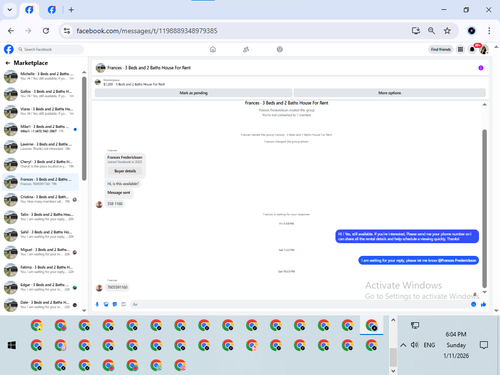Open the Sahil conversation

pyautogui.click(x=40, y=234)
